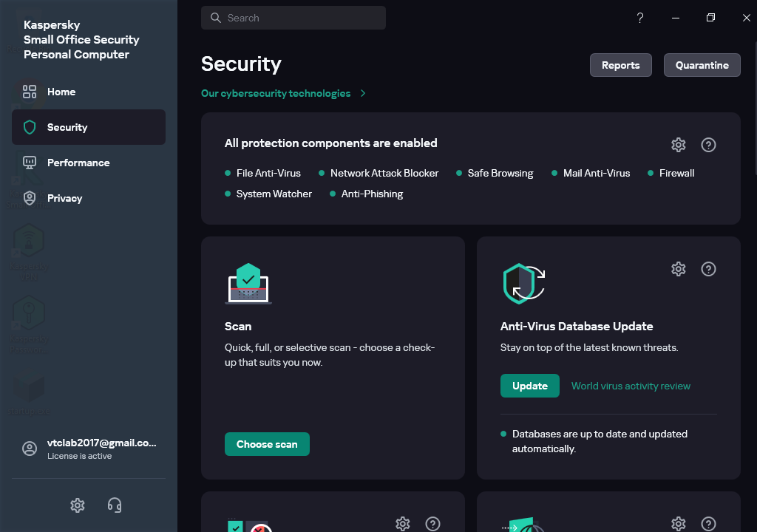Go to Home in sidebar
The width and height of the screenshot is (757, 532).
pos(61,92)
